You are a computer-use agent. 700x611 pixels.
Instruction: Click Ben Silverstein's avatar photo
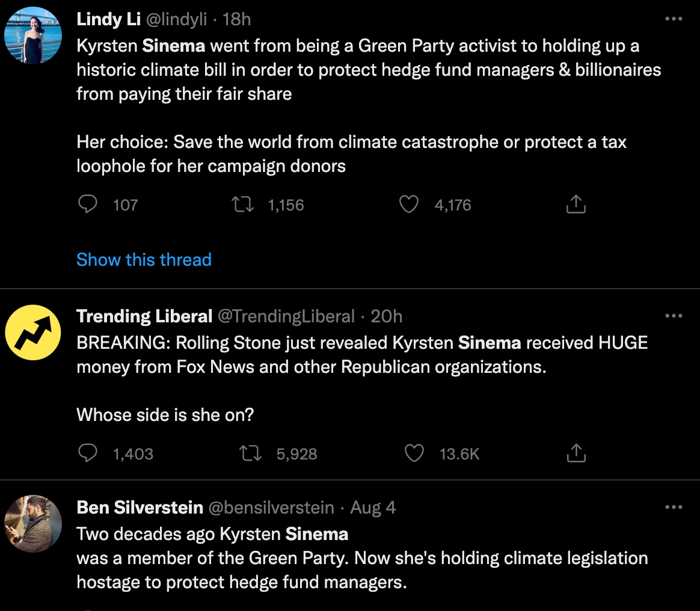pos(33,524)
